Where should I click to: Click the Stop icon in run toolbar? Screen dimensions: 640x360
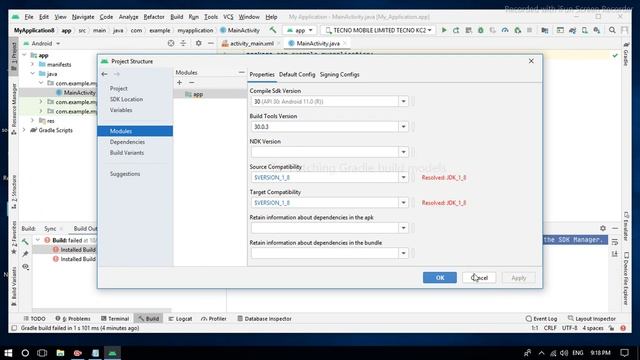529,30
